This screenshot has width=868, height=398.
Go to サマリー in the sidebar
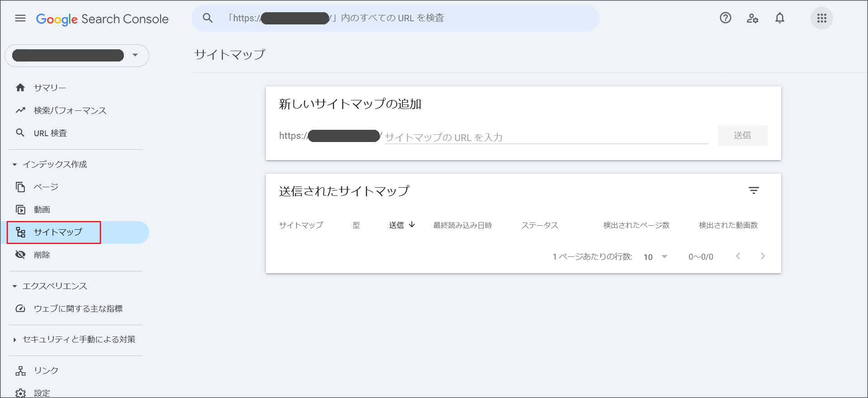coord(50,88)
